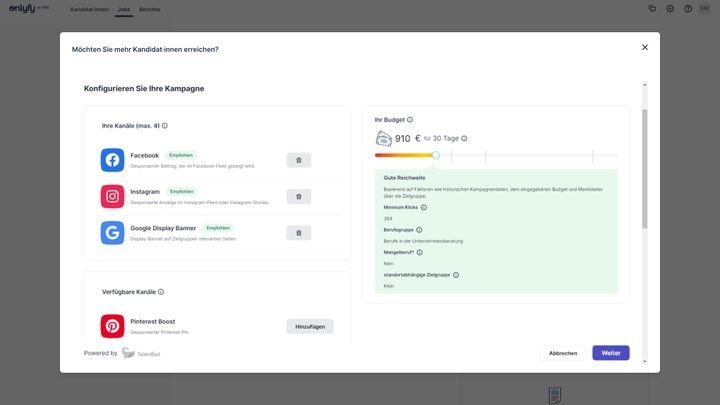720x405 pixels.
Task: Open help question mark icon
Action: (x=686, y=8)
